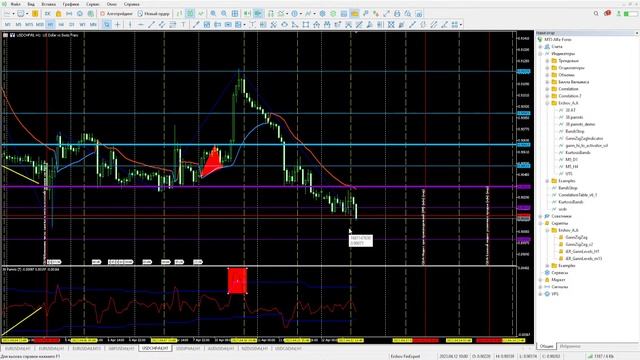Select the horizontal line drawing tool
The width and height of the screenshot is (640, 360).
[x=140, y=25]
